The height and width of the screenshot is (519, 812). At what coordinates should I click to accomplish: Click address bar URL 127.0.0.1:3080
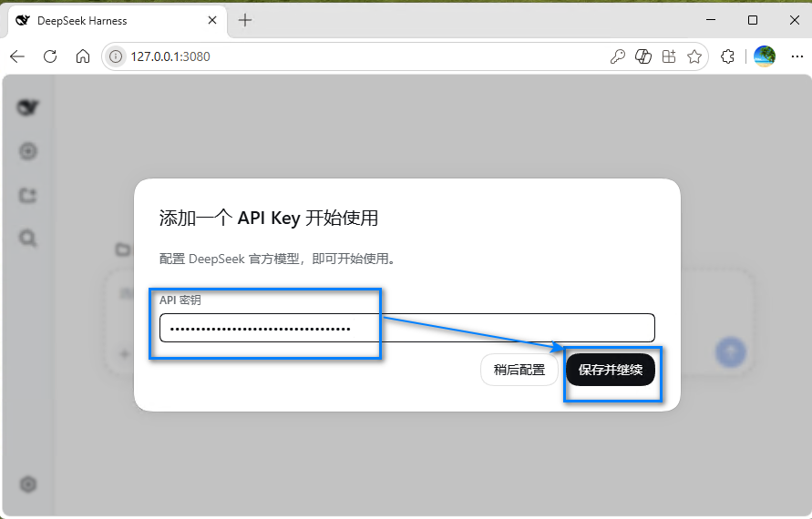pos(170,56)
